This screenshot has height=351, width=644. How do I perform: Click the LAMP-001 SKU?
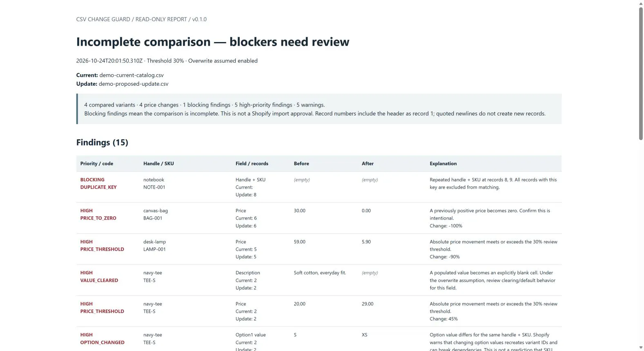point(154,249)
